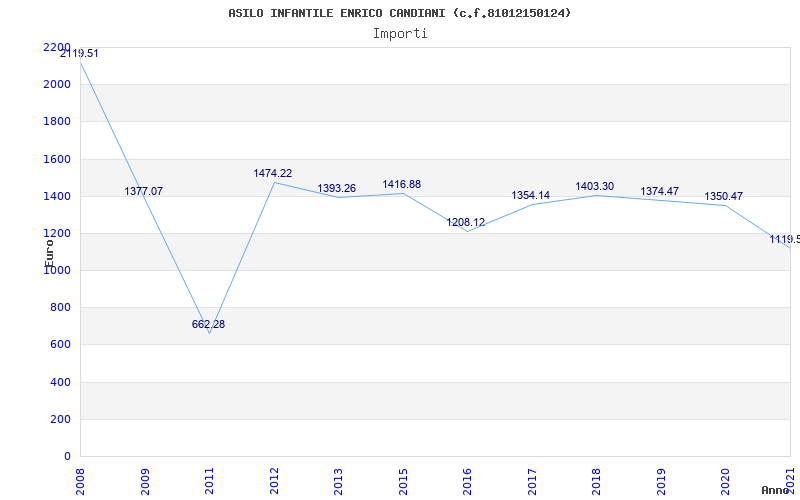This screenshot has height=500, width=800.
Task: Click the 600 value on Euro axis
Action: [61, 345]
